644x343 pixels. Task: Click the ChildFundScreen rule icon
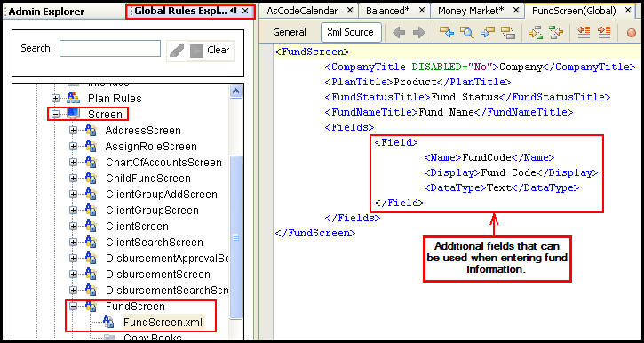pos(91,179)
